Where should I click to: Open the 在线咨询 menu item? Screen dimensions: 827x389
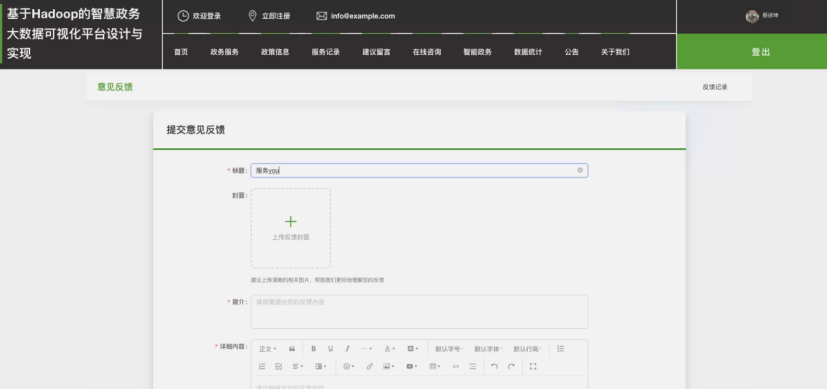[x=427, y=52]
